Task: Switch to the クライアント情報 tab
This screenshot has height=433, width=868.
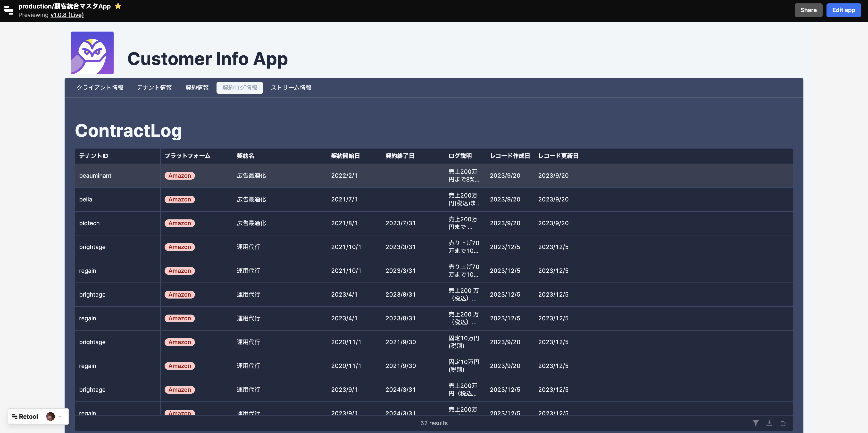Action: click(100, 88)
